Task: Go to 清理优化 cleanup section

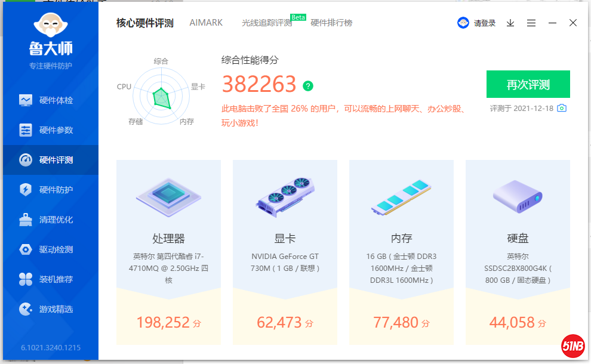Action: pyautogui.click(x=51, y=220)
